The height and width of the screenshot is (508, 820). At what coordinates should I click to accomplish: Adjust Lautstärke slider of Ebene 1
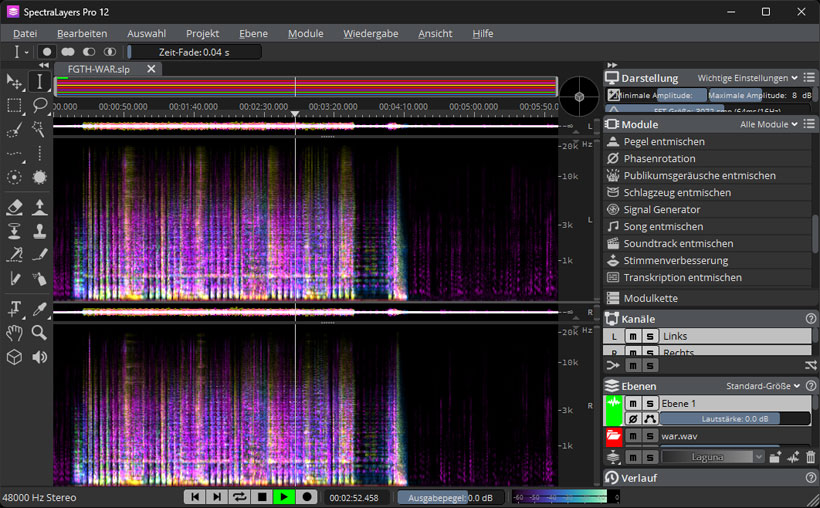tap(735, 419)
